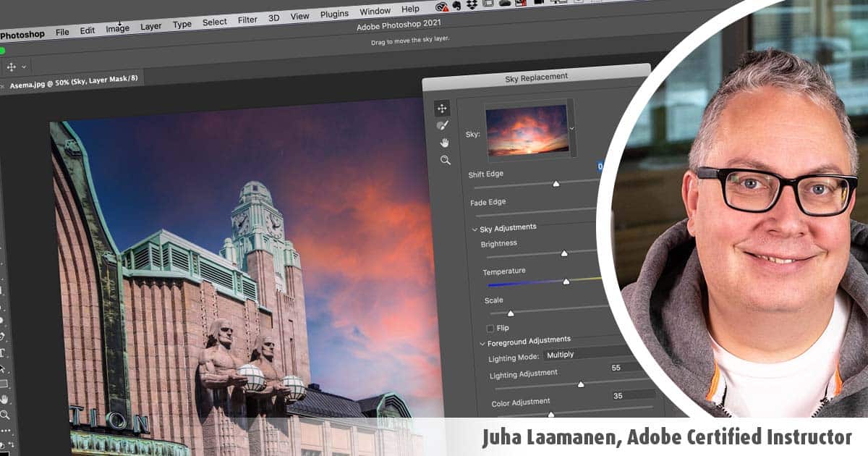Open the File menu
This screenshot has height=456, width=868.
[62, 32]
